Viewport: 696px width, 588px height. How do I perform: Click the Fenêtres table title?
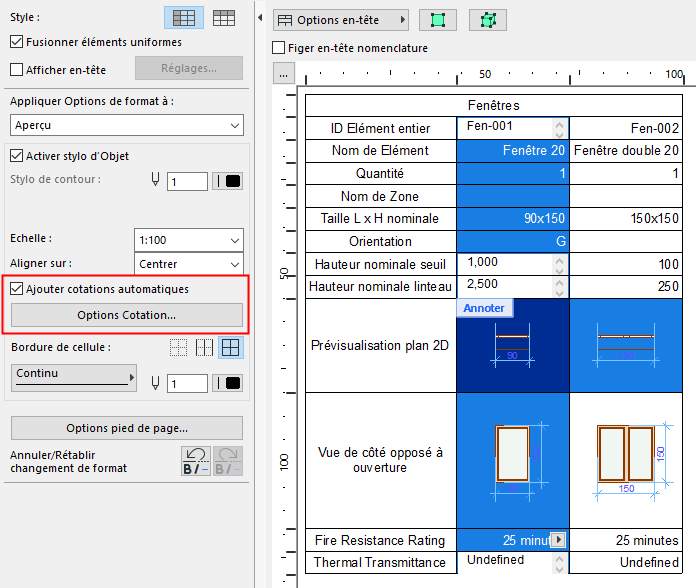tap(494, 106)
